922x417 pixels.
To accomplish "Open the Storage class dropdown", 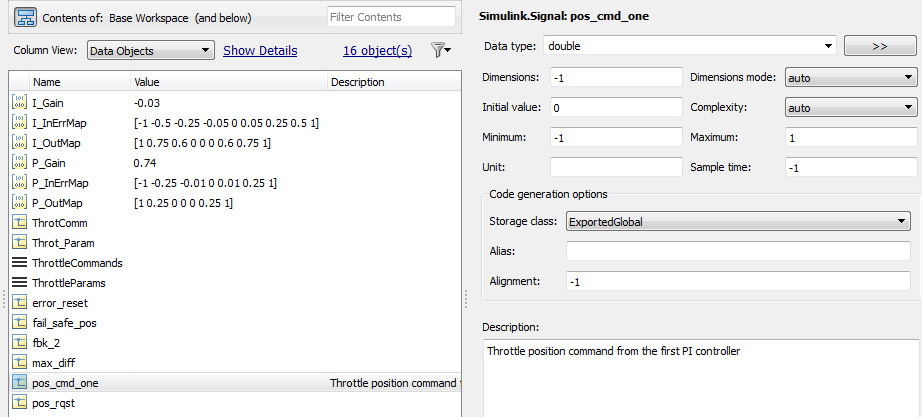I will [738, 221].
